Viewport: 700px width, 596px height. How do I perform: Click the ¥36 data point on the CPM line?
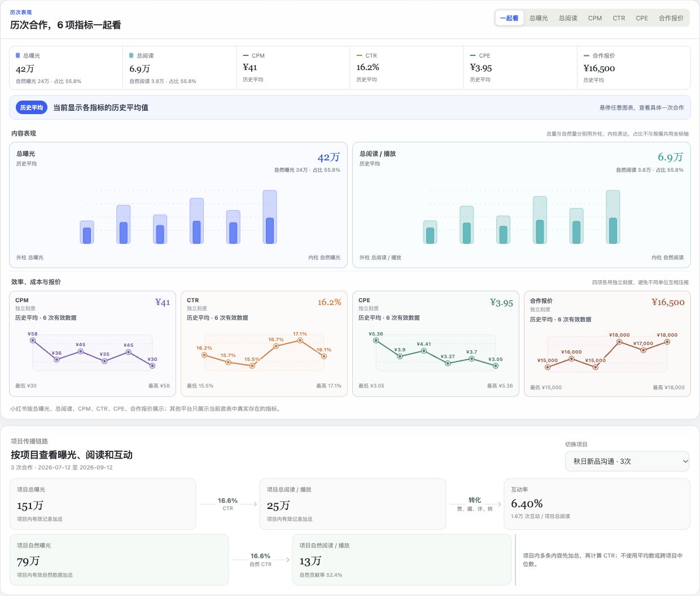[x=56, y=359]
